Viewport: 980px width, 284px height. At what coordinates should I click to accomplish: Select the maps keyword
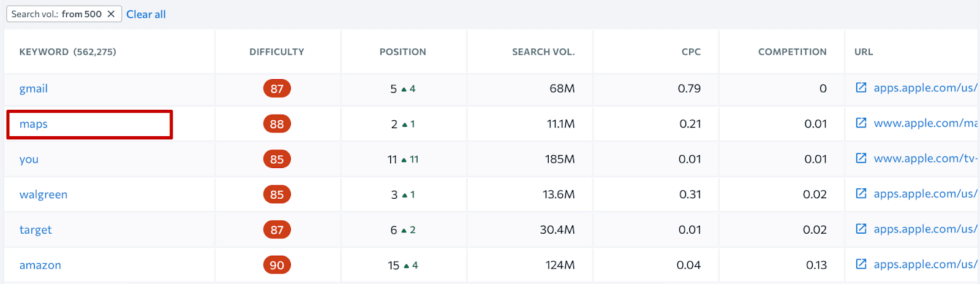click(x=34, y=124)
